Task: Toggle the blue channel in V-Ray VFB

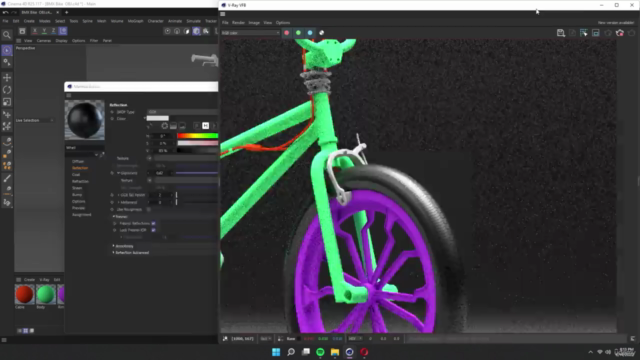Action: point(310,33)
